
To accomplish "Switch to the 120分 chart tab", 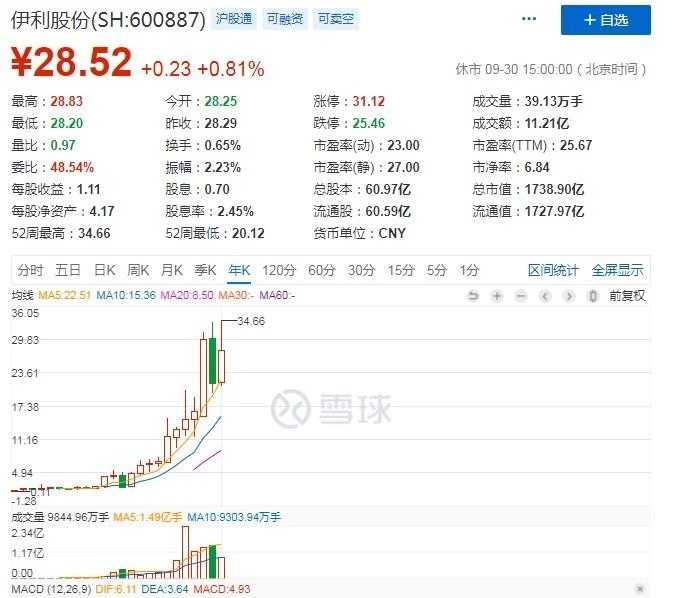I will [x=279, y=271].
